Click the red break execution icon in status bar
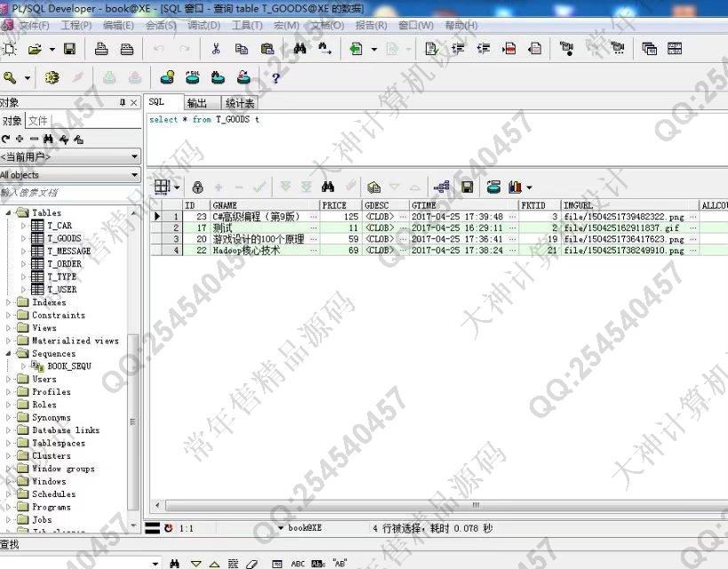This screenshot has height=569, width=728. coord(169,528)
